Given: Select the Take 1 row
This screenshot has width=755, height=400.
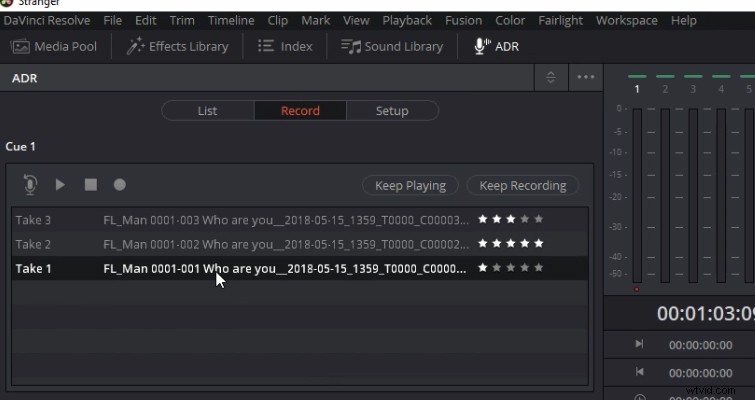Looking at the screenshot, I should (x=299, y=268).
